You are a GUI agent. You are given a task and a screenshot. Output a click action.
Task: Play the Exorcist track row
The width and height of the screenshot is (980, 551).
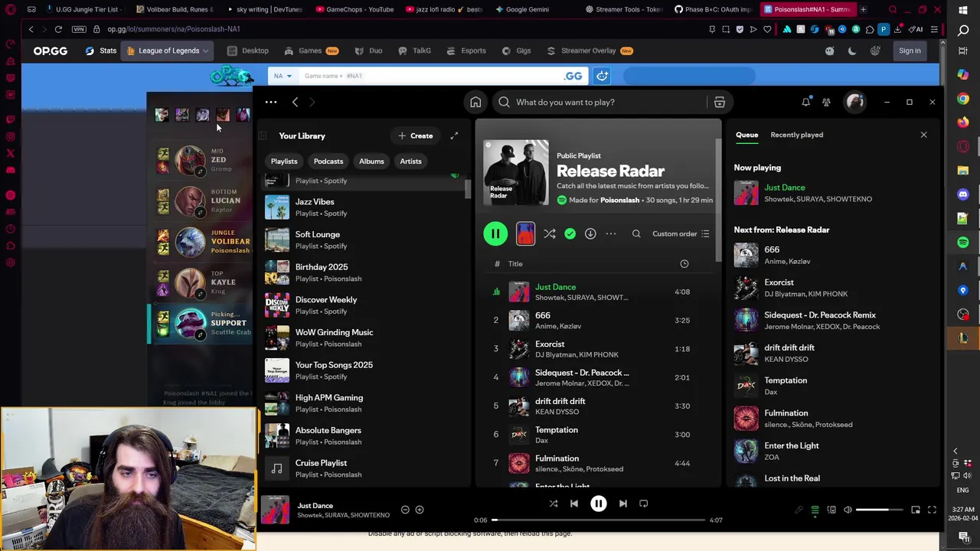(597, 349)
